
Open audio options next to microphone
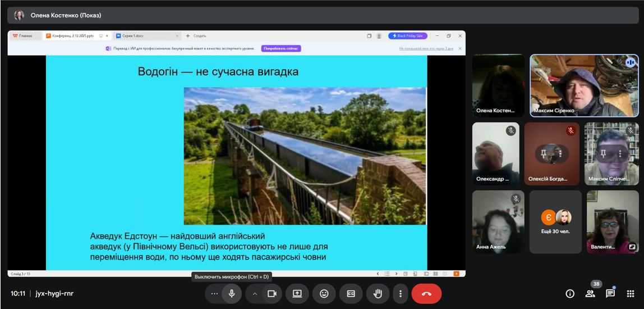(x=214, y=293)
